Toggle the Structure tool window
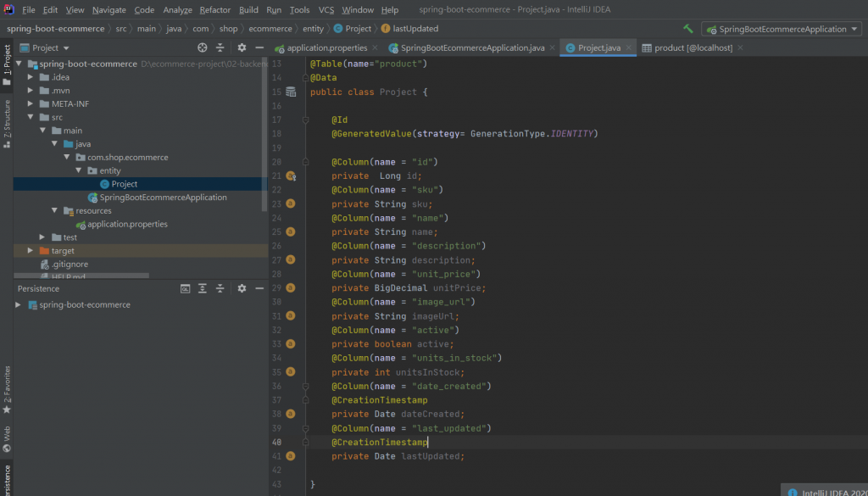This screenshot has width=868, height=496. 7,124
